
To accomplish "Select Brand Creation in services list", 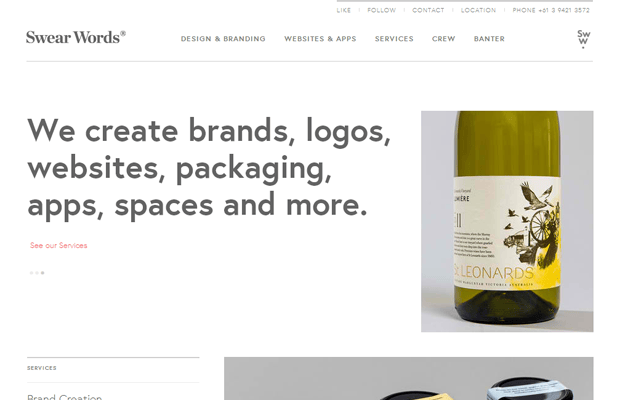I will [x=64, y=396].
